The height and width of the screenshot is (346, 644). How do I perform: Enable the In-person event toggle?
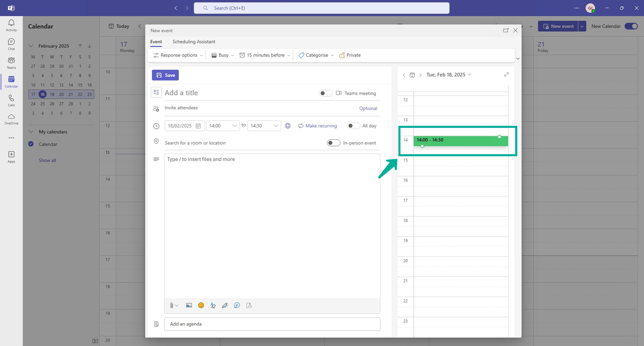[334, 143]
